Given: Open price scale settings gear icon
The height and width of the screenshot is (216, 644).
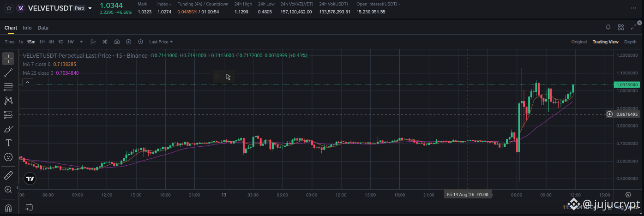Looking at the screenshot, I should 628,195.
